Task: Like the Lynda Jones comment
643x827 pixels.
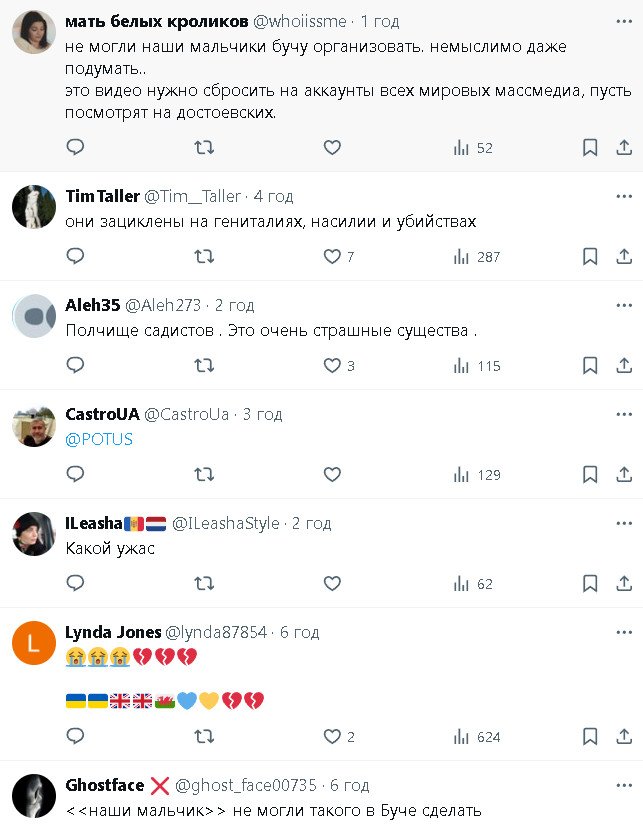Action: tap(333, 737)
